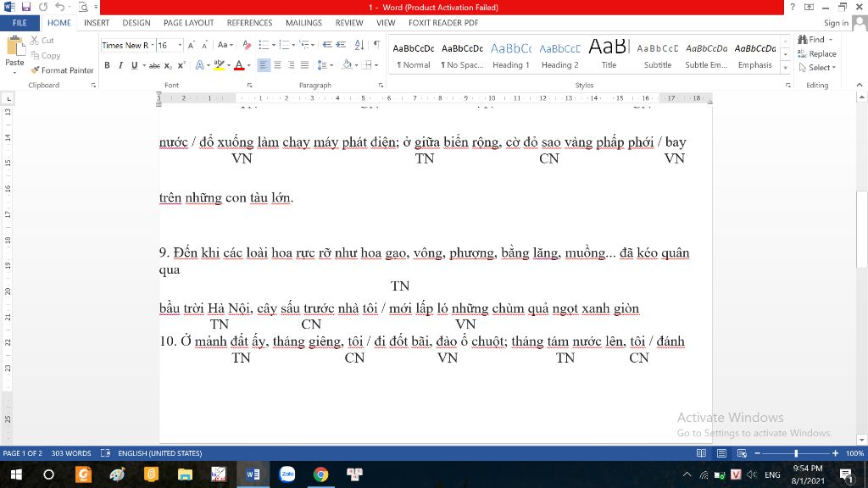Switch to Read Mode view
Screen dimensions: 868x488
coord(701,453)
